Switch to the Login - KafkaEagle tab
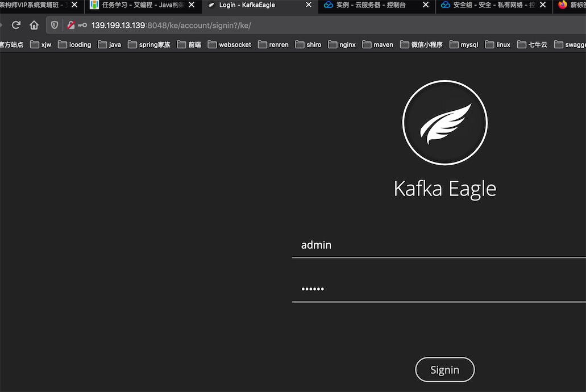 [259, 5]
